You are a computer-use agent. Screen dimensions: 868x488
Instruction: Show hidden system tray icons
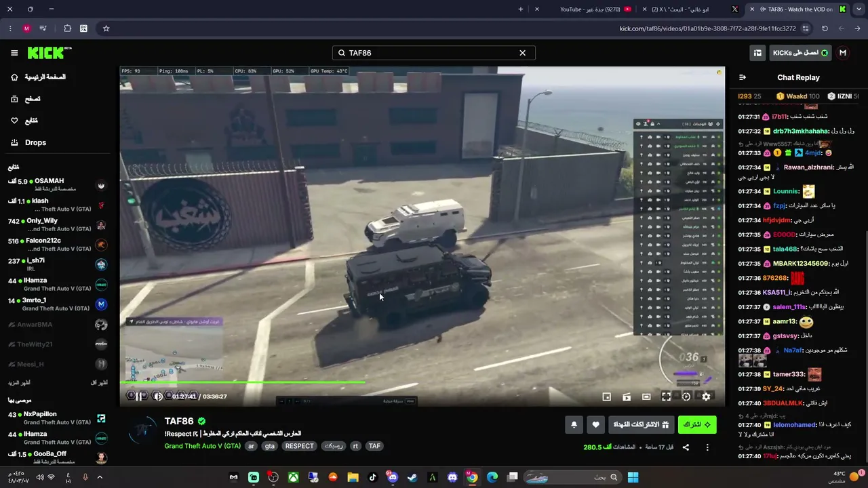[100, 477]
